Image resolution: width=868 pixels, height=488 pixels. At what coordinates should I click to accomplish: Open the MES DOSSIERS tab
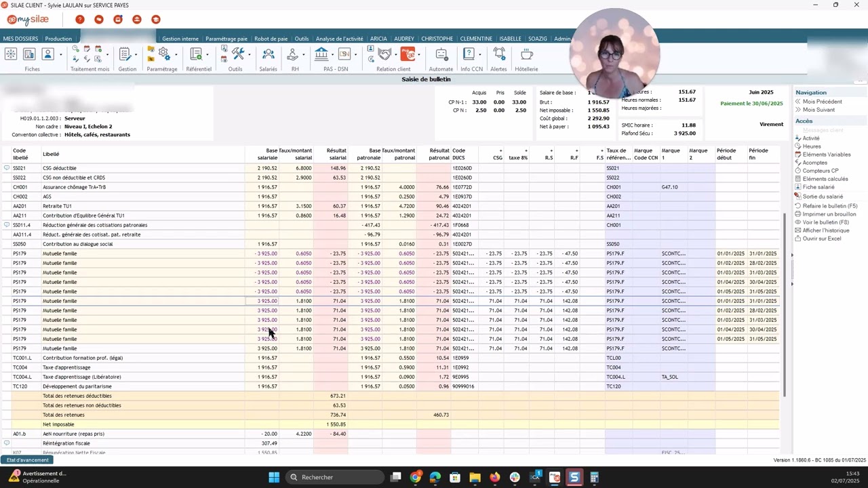20,39
